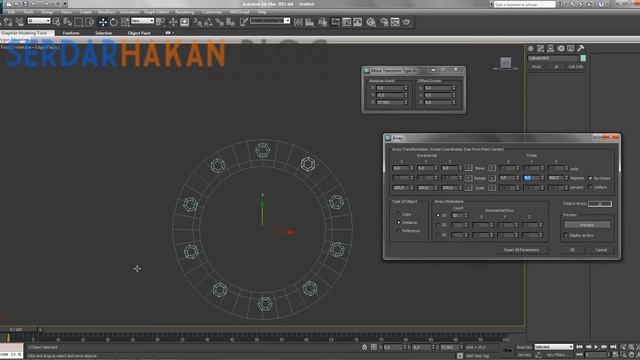The height and width of the screenshot is (360, 640).
Task: Select the 1D array dimension radio
Action: point(438,215)
